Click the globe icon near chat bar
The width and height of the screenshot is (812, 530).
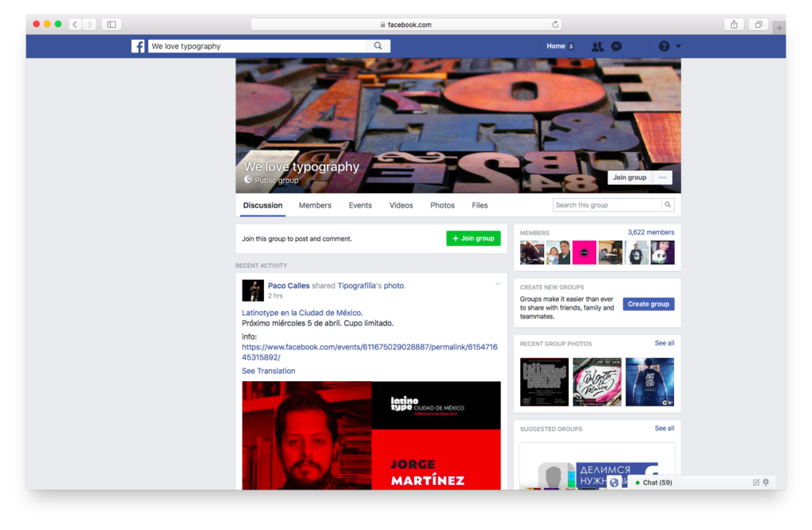[x=615, y=483]
